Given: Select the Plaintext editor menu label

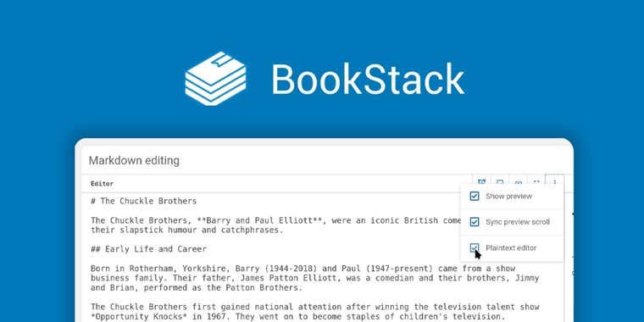Looking at the screenshot, I should 511,247.
